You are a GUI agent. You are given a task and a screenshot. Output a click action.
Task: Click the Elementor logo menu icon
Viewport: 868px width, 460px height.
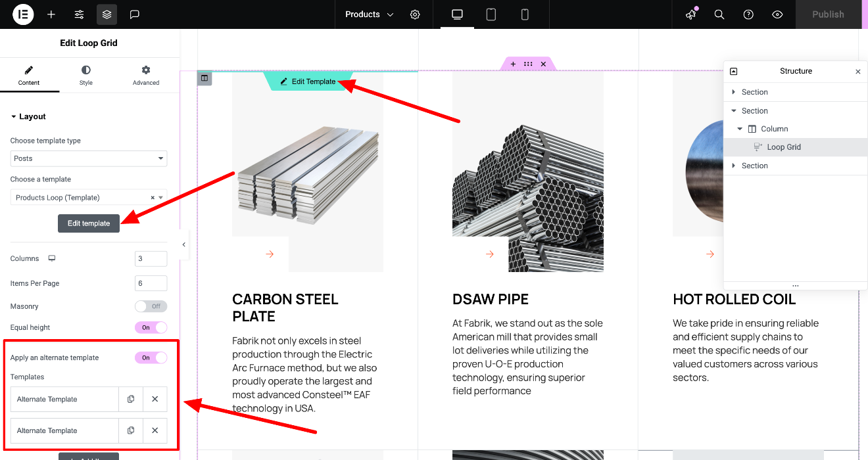[23, 14]
